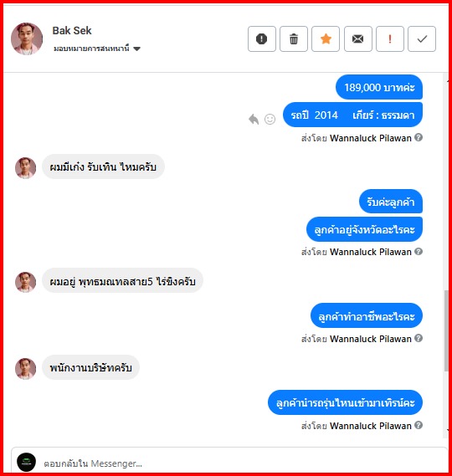Open the assign conversation dropdown arrow
452x476 pixels.
pos(137,49)
